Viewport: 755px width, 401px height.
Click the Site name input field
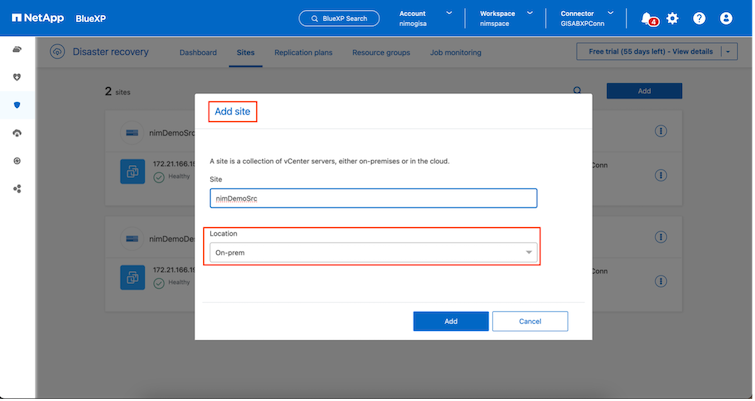point(374,198)
